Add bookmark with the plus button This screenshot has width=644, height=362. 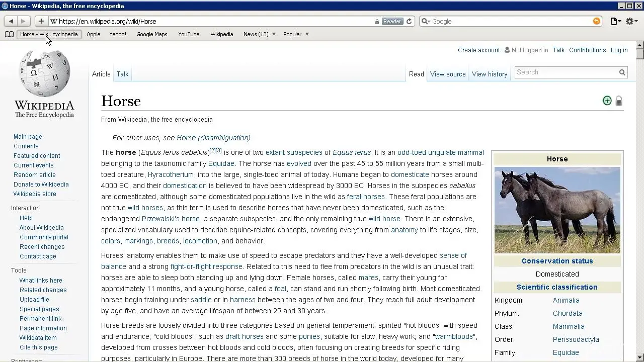pos(42,21)
